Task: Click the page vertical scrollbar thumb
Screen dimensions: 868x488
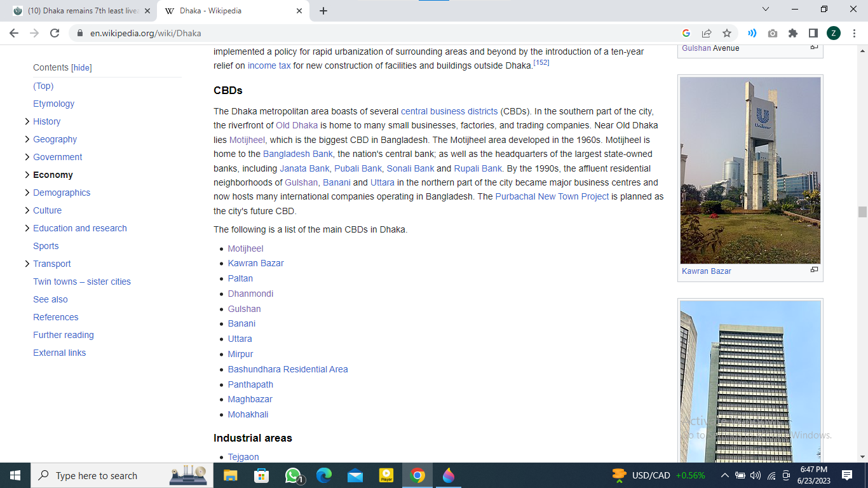Action: (862, 212)
